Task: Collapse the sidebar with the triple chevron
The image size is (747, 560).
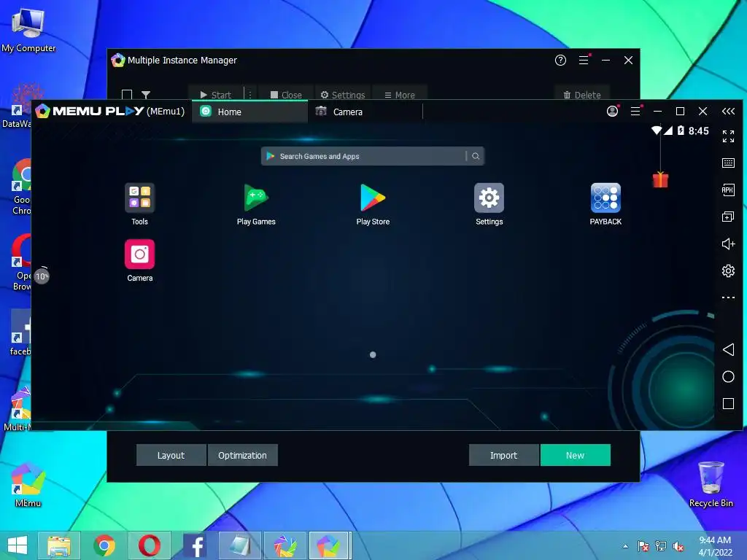Action: click(x=728, y=112)
